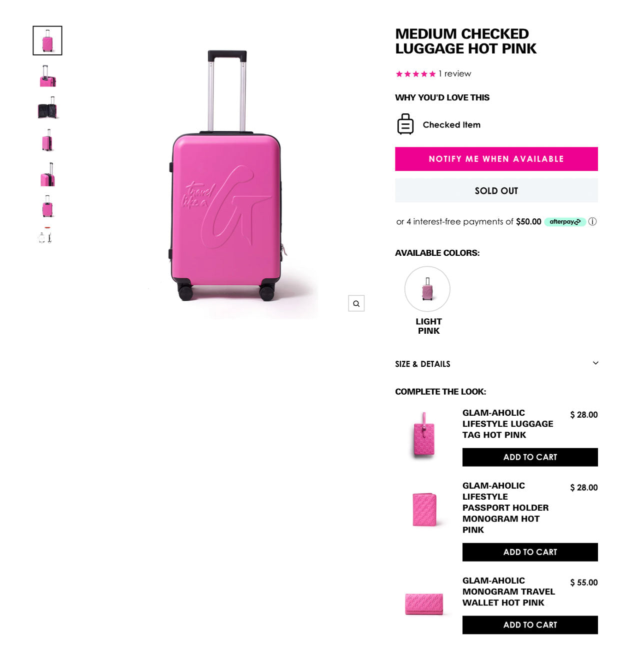
Task: Show the open suitcase interior thumbnail
Action: click(47, 108)
